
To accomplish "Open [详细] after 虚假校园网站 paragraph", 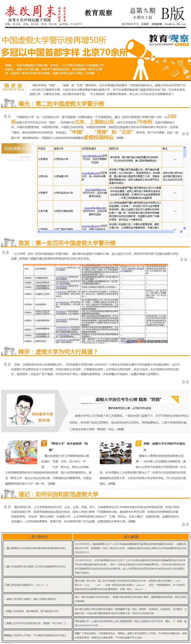I will tap(120, 138).
